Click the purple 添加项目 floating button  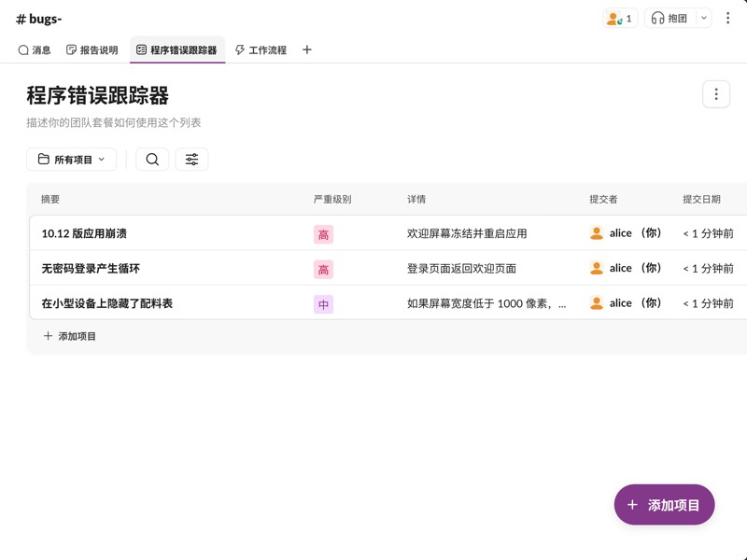[664, 504]
